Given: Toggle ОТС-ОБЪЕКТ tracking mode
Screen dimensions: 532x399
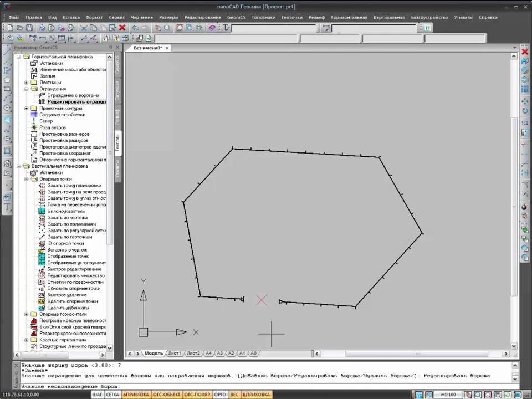Looking at the screenshot, I should coord(167,395).
